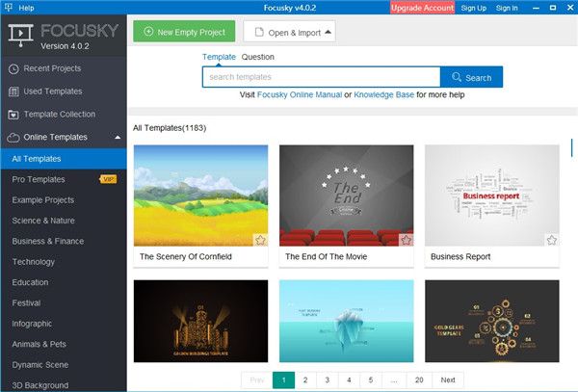Click Sign In link

pyautogui.click(x=507, y=8)
